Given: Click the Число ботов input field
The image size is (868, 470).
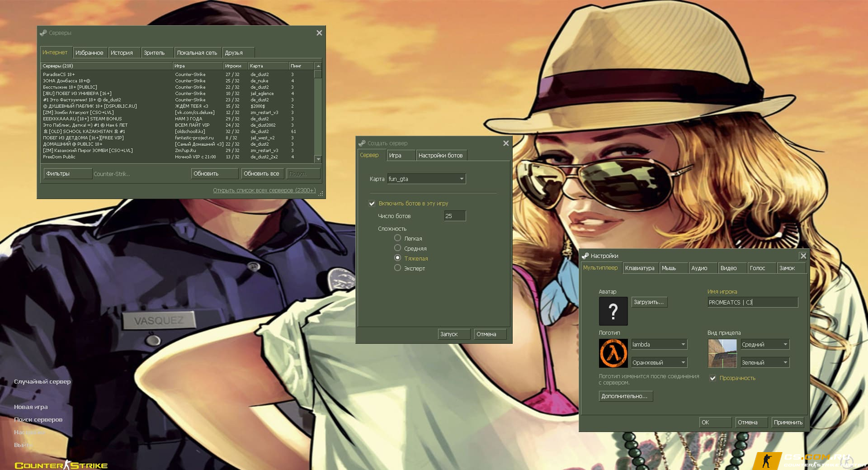Looking at the screenshot, I should [x=455, y=216].
